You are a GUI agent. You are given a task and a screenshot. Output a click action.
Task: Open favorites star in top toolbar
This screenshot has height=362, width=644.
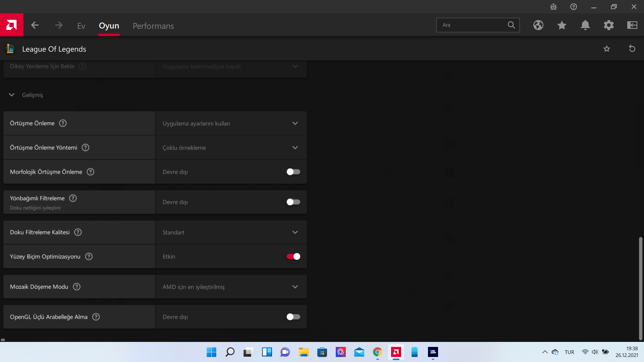[x=562, y=25]
